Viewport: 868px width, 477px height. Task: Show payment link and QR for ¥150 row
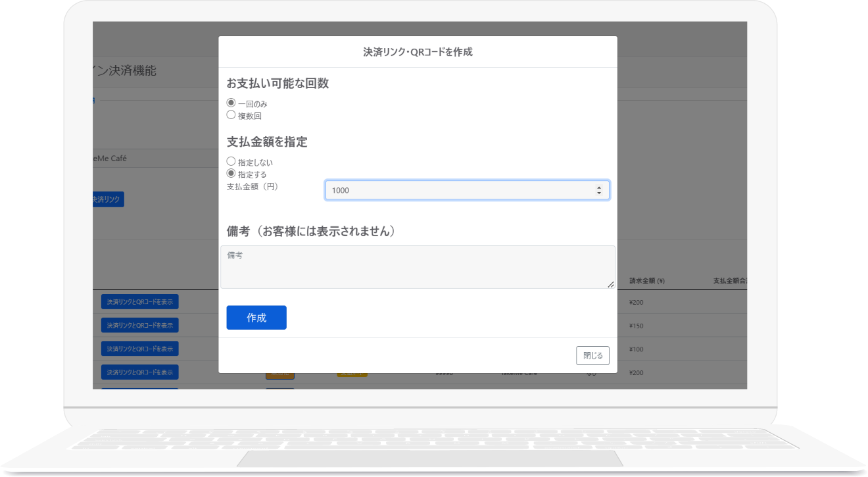click(x=139, y=325)
